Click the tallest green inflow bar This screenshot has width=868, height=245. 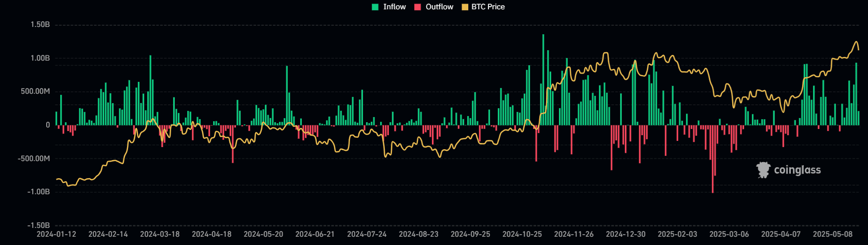coord(543,78)
